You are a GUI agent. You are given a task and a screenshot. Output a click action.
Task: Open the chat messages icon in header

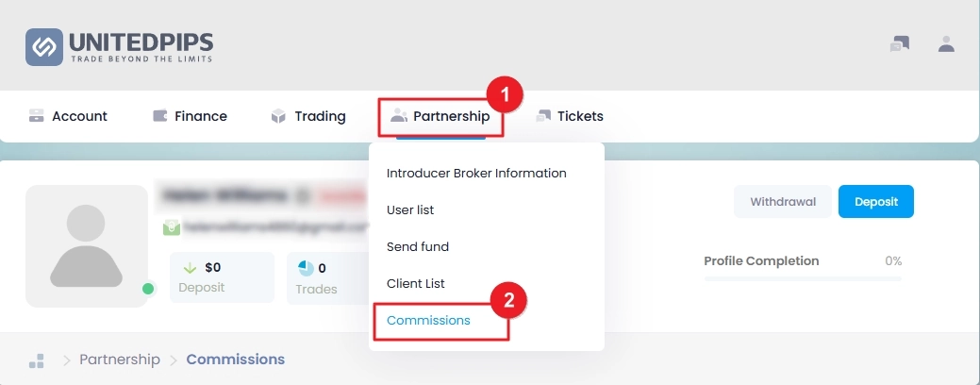(x=900, y=43)
